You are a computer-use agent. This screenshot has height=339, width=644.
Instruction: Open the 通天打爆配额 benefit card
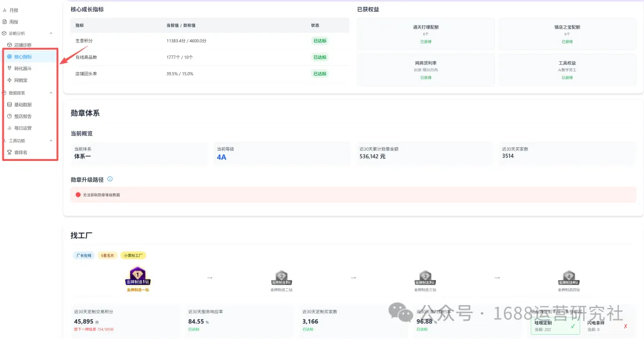(426, 33)
